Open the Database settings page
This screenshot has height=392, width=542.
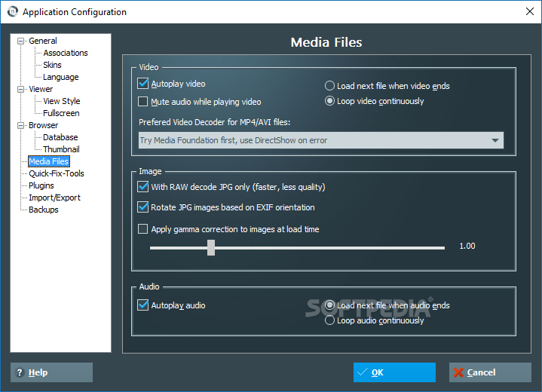click(60, 137)
